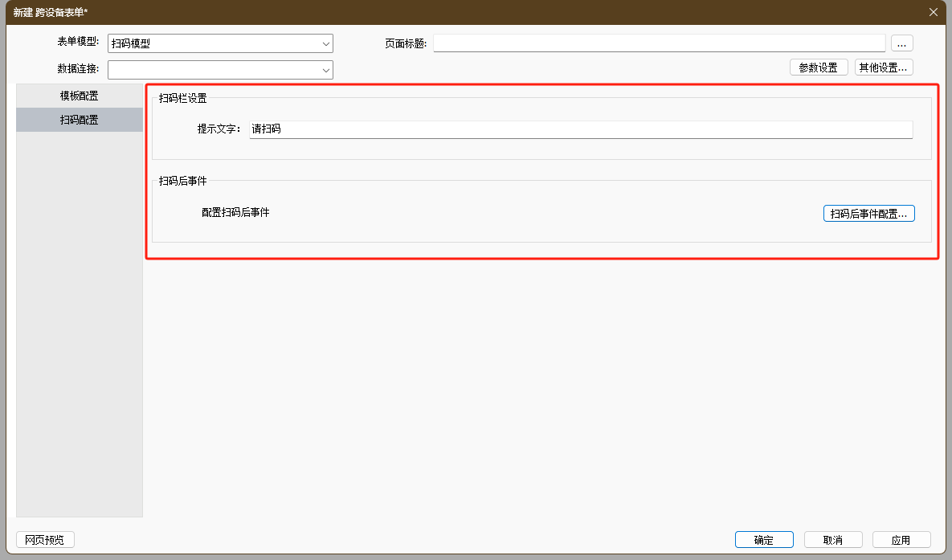Image resolution: width=952 pixels, height=560 pixels.
Task: Click the 数据连接 label text
Action: coord(78,69)
